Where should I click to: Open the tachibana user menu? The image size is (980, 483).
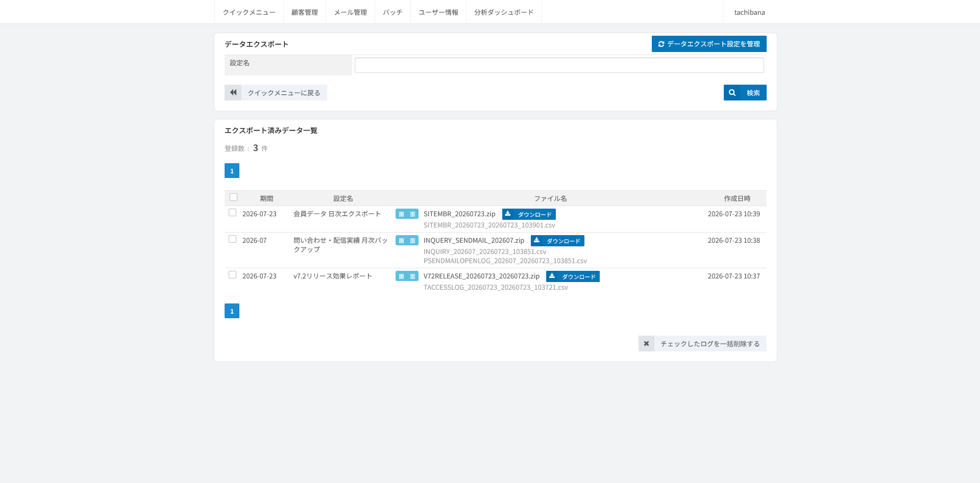[x=749, y=12]
